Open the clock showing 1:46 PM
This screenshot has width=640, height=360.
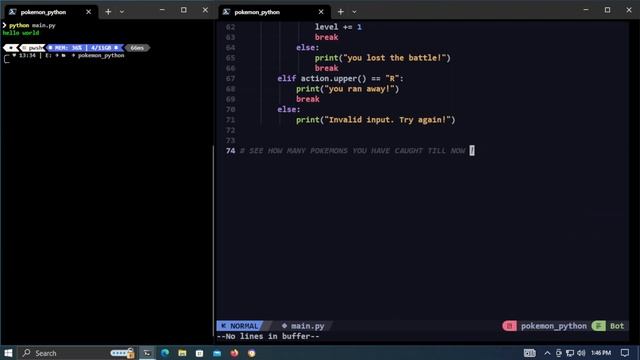[x=601, y=353]
